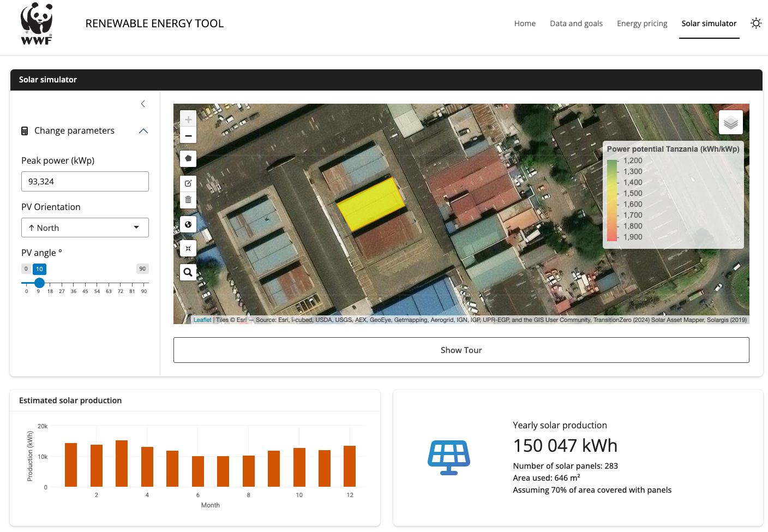Image resolution: width=768 pixels, height=532 pixels.
Task: Click the Peak power input field
Action: click(x=85, y=182)
